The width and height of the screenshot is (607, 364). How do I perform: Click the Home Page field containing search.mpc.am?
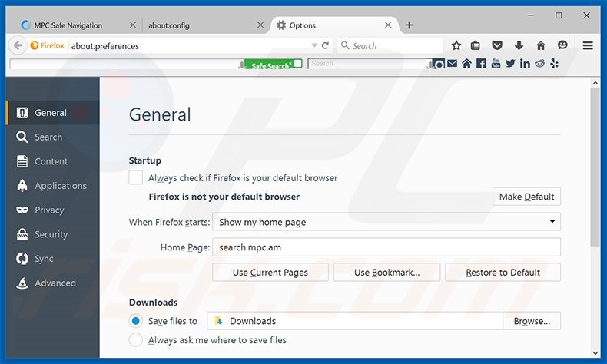(386, 247)
